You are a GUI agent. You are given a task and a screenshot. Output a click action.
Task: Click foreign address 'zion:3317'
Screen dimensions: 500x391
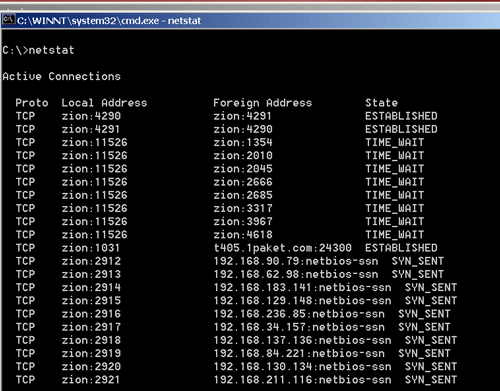243,208
